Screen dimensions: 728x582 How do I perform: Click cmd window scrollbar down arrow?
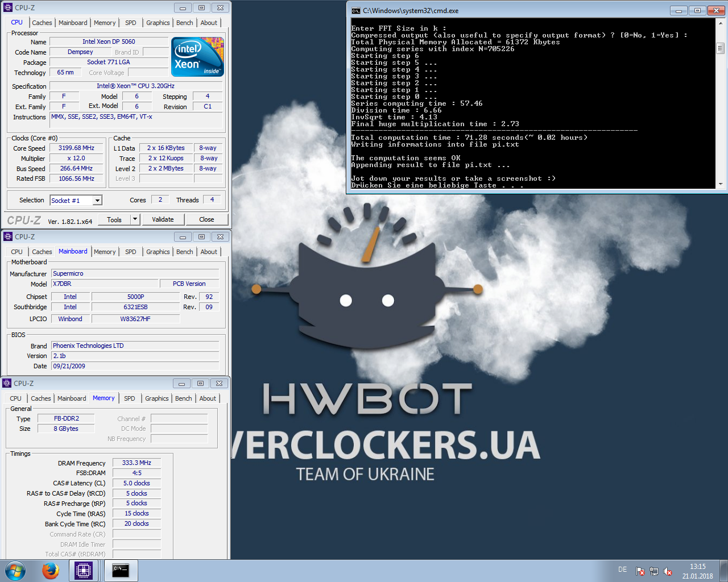[x=721, y=184]
